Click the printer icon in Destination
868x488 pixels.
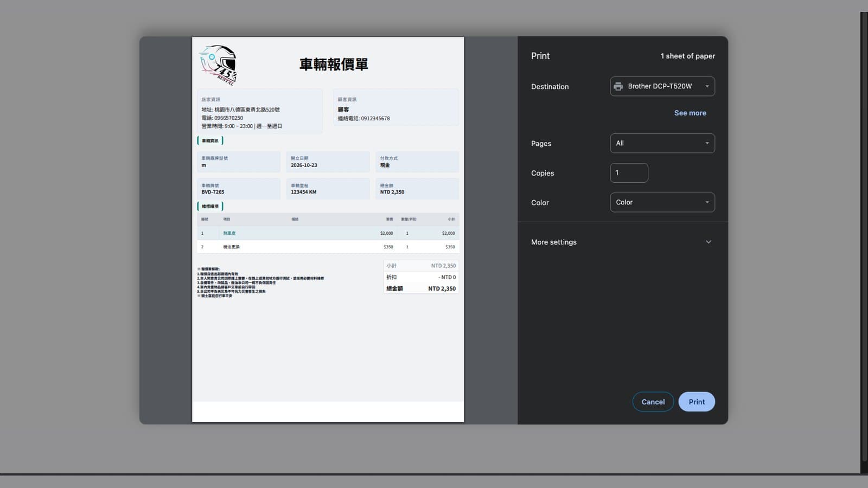[x=618, y=86]
